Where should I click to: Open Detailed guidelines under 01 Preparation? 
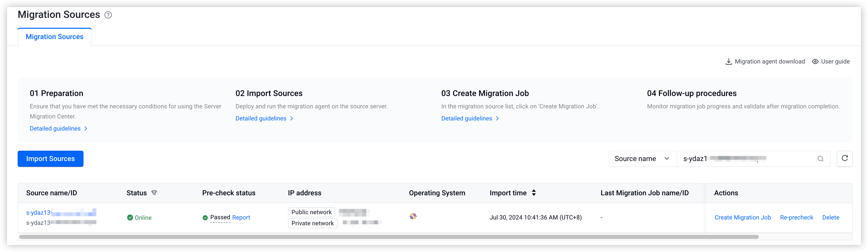(55, 128)
